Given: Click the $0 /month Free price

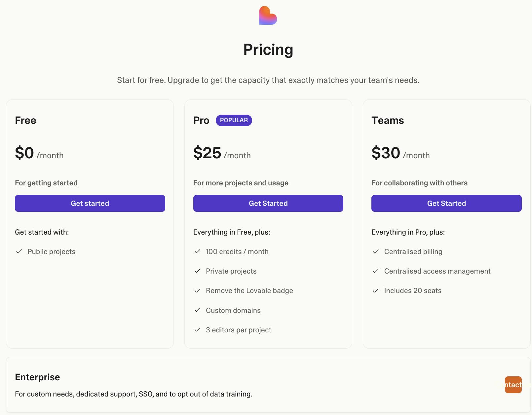Looking at the screenshot, I should point(39,153).
